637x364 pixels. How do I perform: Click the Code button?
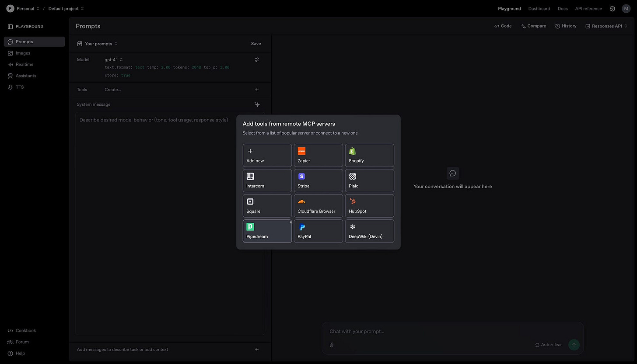[x=503, y=26]
